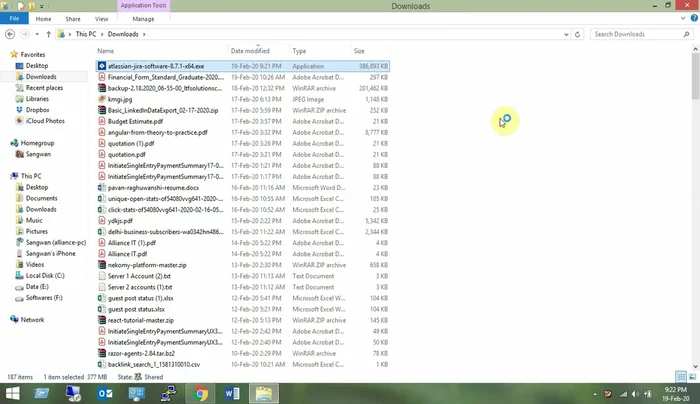The height and width of the screenshot is (404, 700).
Task: Select guest post status.xlsx
Action: pyautogui.click(x=136, y=309)
